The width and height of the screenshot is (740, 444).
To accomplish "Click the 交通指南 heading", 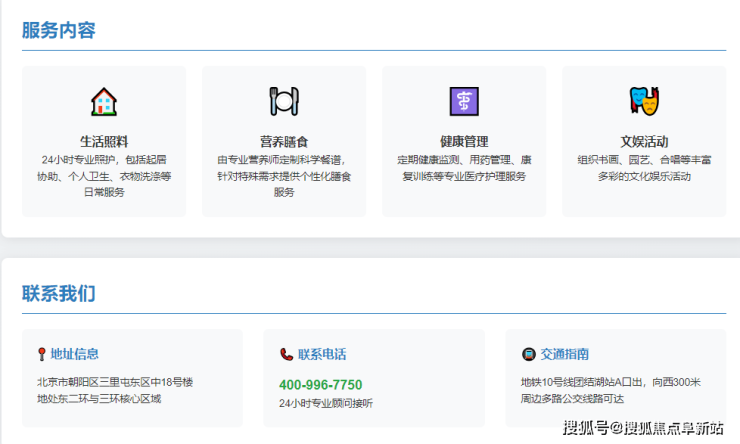I will click(565, 354).
